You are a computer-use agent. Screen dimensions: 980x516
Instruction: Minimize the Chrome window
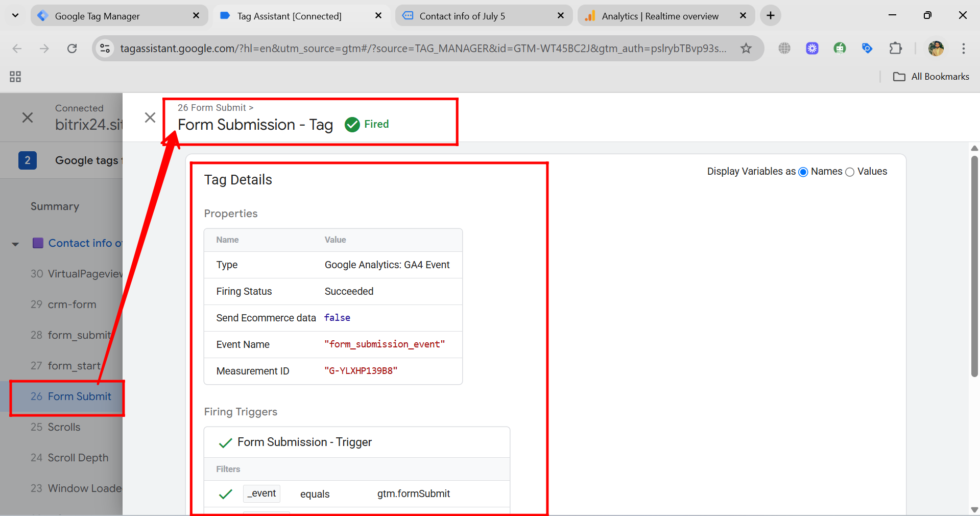point(892,15)
